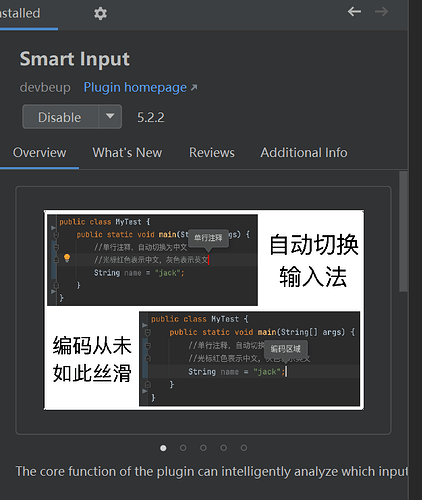
Task: Select the fifth screenshot carousel dot
Action: point(244,448)
